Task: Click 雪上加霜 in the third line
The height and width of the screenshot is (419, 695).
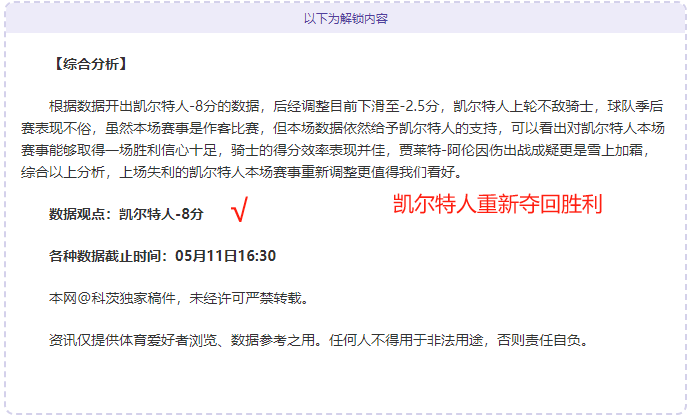Action: point(615,150)
